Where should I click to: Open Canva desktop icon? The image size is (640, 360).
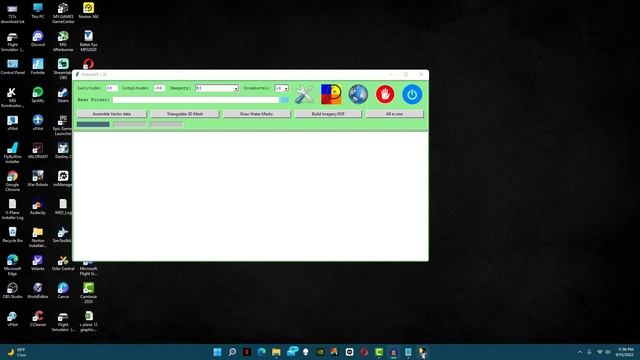coord(63,291)
